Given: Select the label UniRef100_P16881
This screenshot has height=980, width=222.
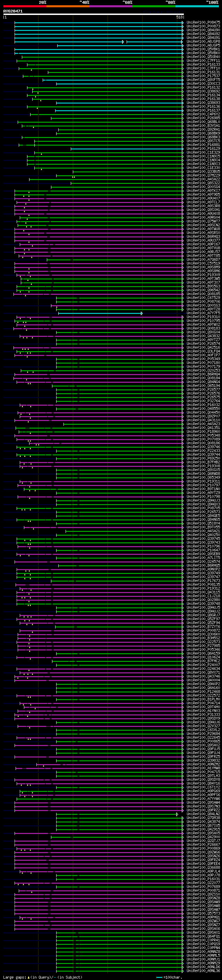Looking at the screenshot, I should (203, 145).
